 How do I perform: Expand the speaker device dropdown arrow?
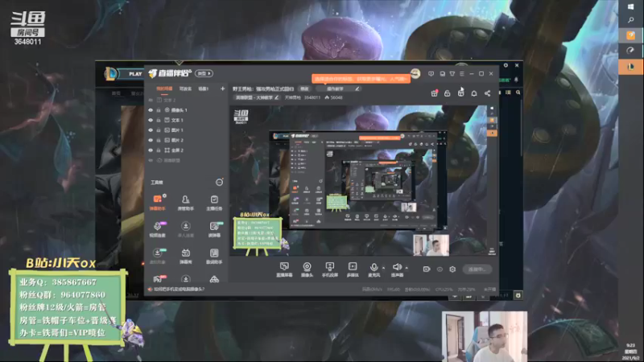click(407, 268)
